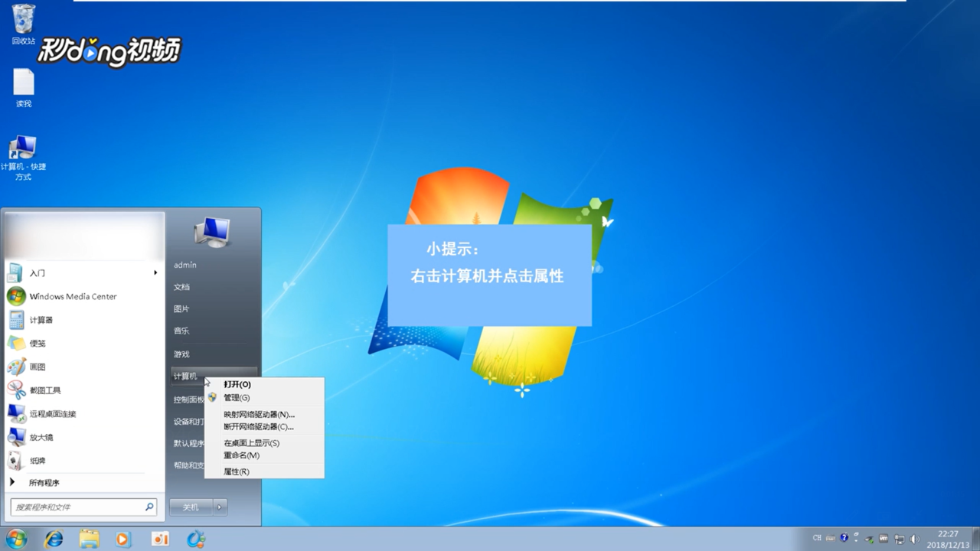Launch 放大镜 magnifier
The width and height of the screenshot is (980, 551).
click(x=83, y=438)
